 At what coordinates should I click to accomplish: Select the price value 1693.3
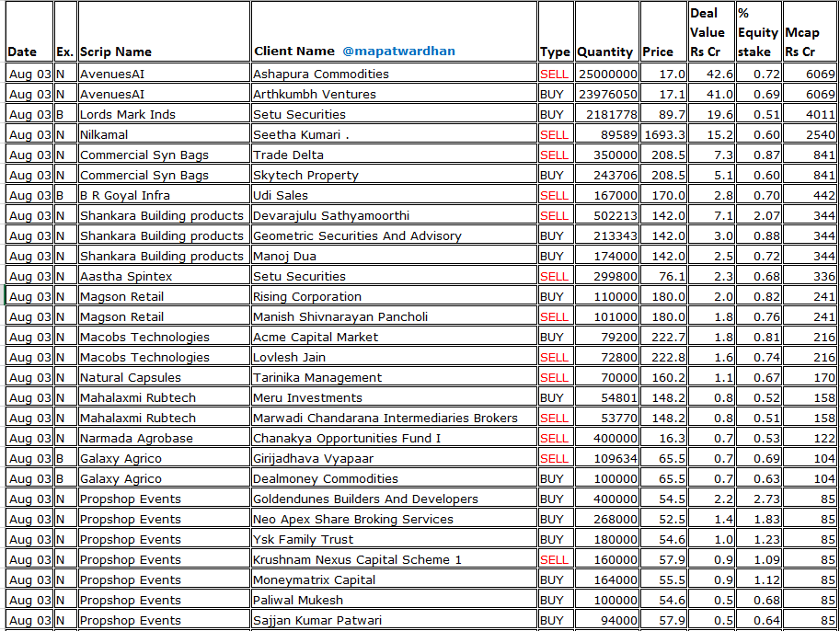point(665,134)
